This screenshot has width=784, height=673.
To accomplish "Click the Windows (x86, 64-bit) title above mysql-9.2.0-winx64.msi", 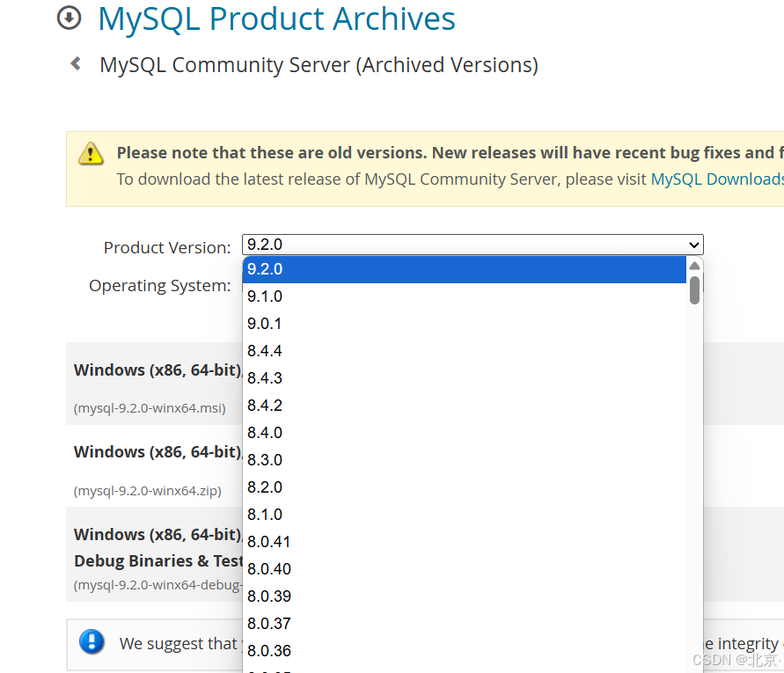I will pos(158,370).
